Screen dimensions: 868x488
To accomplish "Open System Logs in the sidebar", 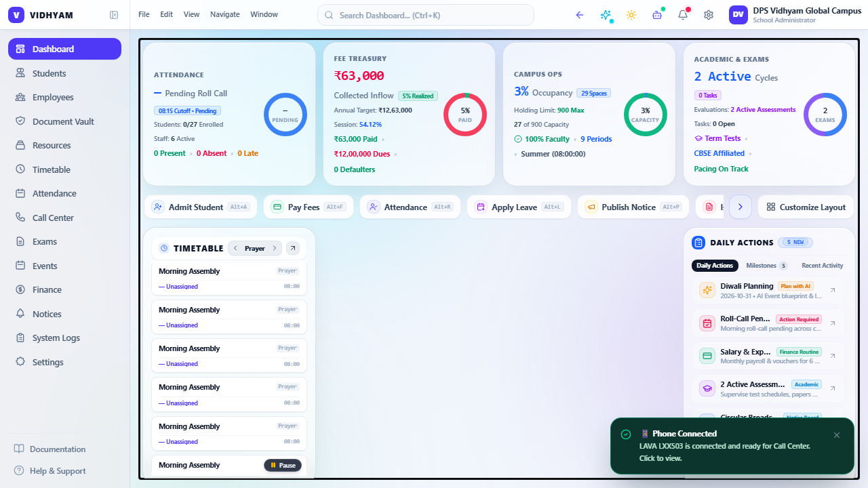I will (64, 338).
